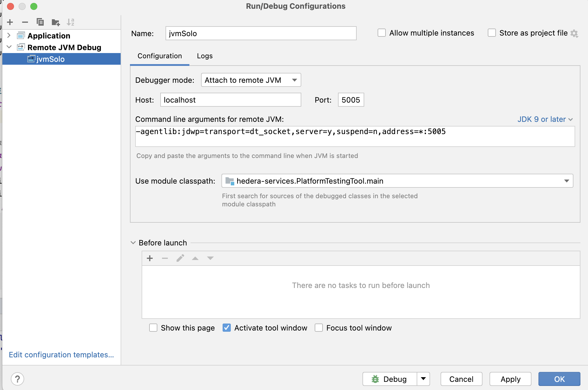Edit the selected before-launch task
Viewport: 588px width, 390px height.
(x=180, y=258)
